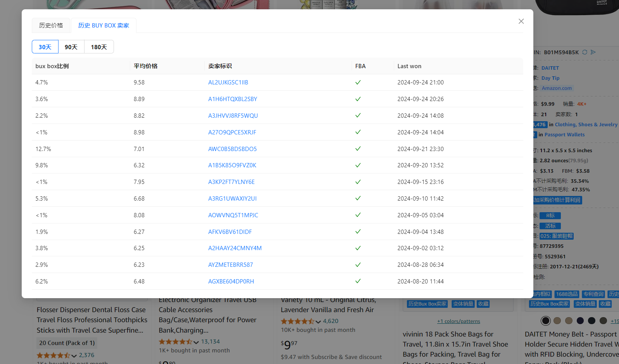This screenshot has width=619, height=364.
Task: Expand rating chevron next to 13,134 reviews
Action: tap(196, 342)
